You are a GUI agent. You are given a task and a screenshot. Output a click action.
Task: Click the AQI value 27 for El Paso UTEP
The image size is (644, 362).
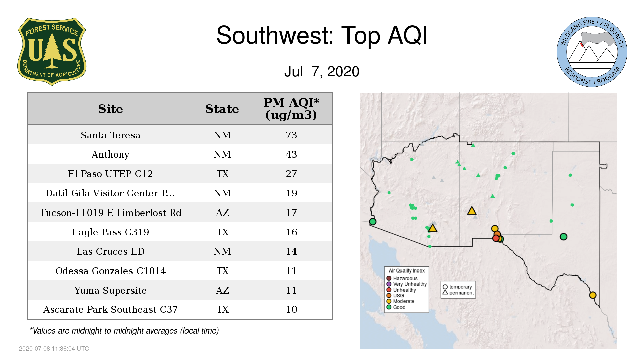[291, 174]
